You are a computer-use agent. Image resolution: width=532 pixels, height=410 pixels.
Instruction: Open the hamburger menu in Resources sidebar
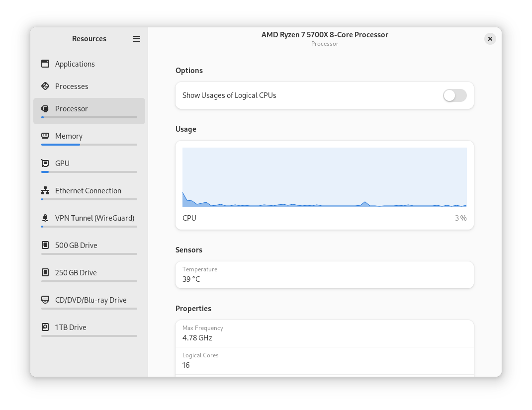pos(136,39)
